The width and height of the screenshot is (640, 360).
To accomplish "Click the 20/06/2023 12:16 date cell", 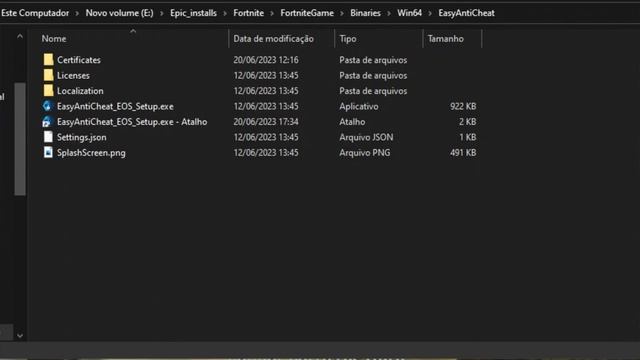I will tap(266, 60).
